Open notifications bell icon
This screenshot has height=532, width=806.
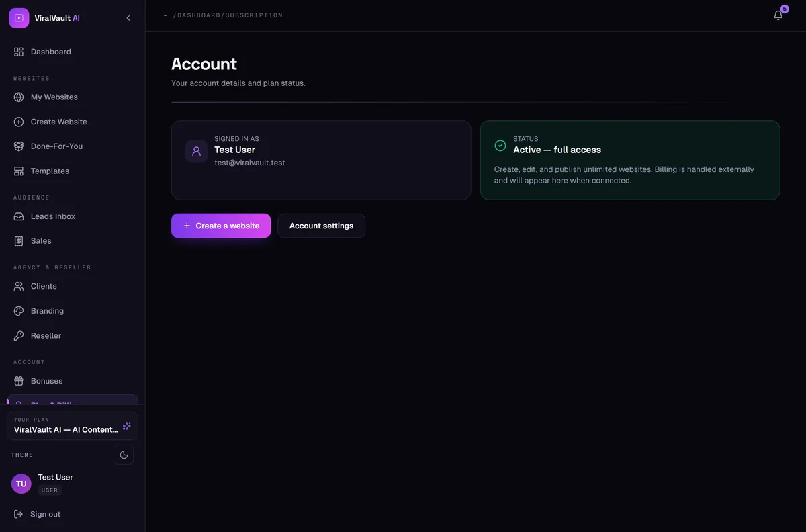tap(778, 15)
